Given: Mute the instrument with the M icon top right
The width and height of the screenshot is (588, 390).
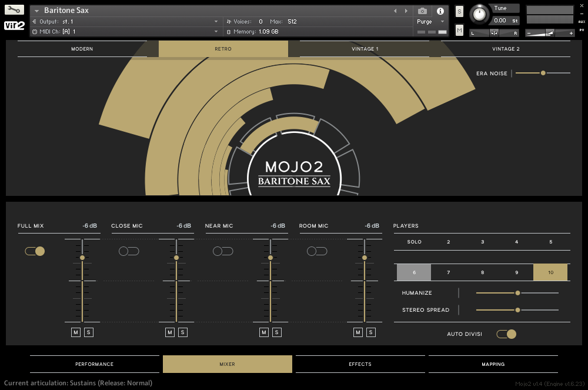Looking at the screenshot, I should 459,29.
